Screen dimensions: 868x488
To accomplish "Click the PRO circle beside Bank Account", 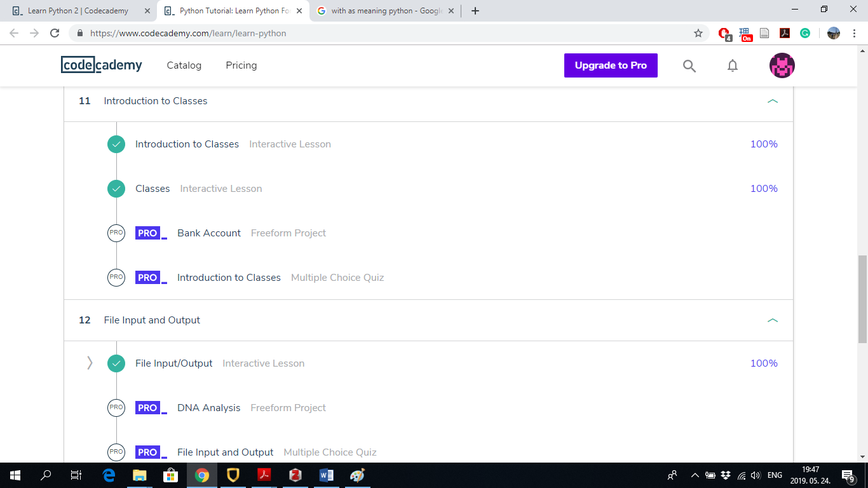I will pyautogui.click(x=116, y=233).
